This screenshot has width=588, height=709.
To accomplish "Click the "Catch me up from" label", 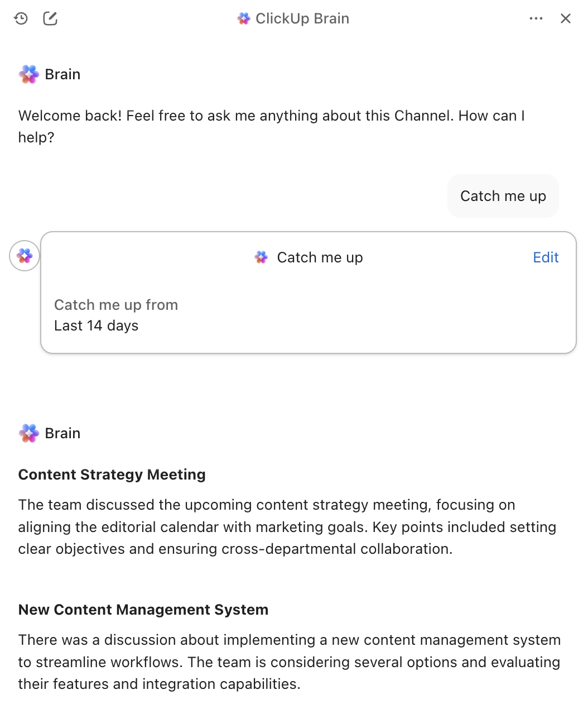I will click(x=116, y=305).
